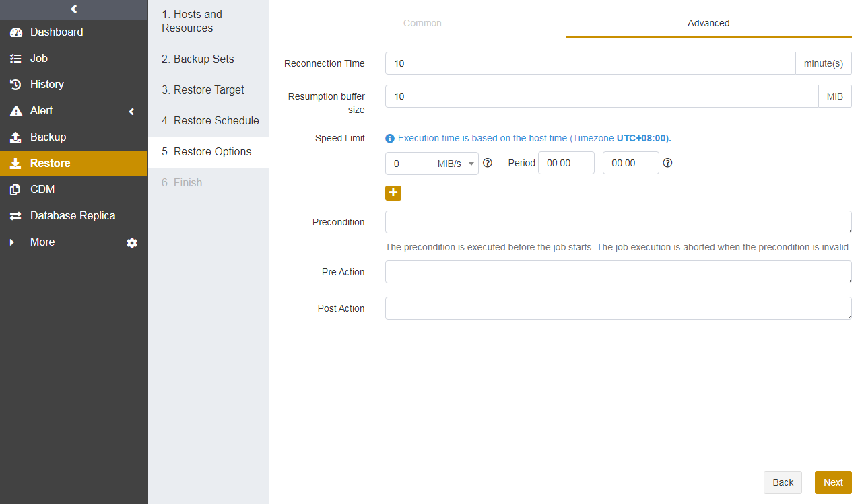
Task: Click the help icon beside MiB/s unit
Action: [488, 163]
